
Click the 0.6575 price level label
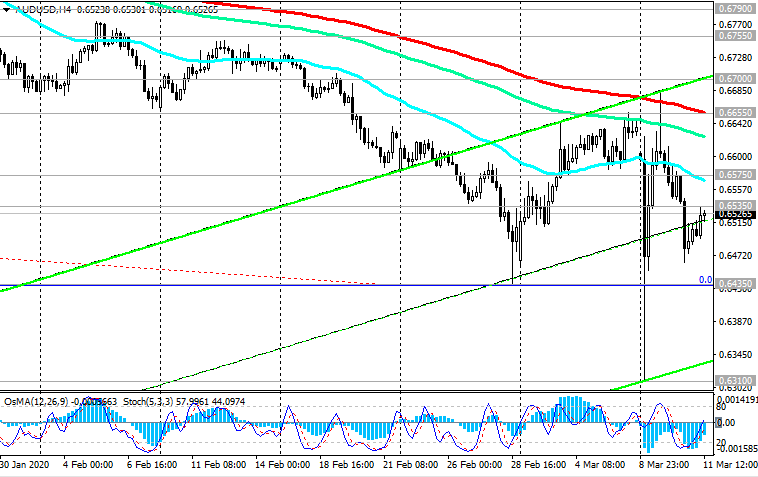pyautogui.click(x=734, y=175)
